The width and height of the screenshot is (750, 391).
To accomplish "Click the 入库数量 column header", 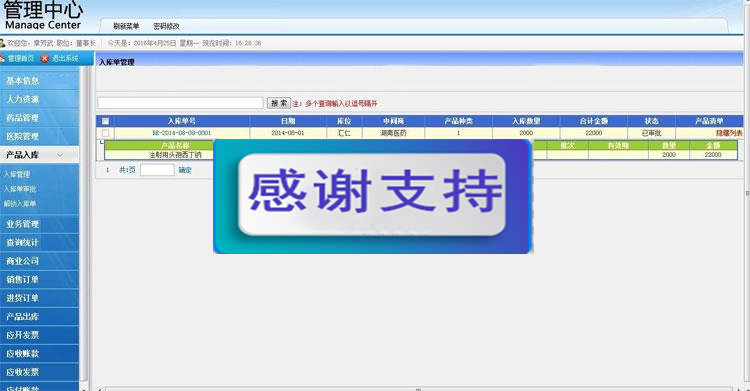I will (526, 121).
